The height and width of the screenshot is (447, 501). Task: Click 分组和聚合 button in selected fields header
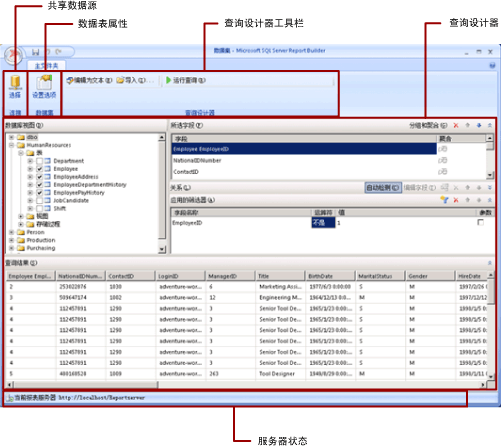428,126
